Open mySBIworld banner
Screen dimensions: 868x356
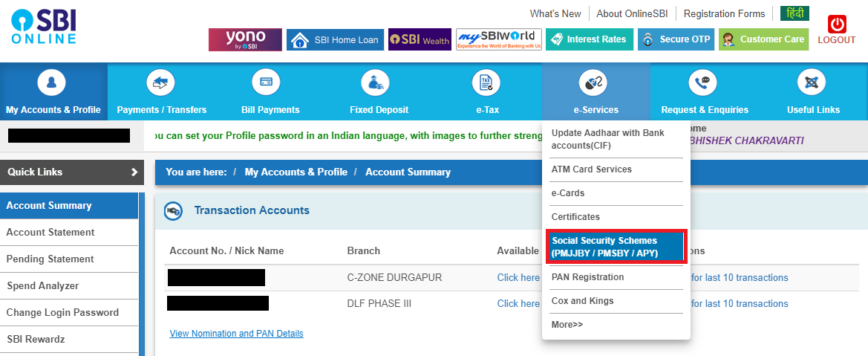click(499, 39)
